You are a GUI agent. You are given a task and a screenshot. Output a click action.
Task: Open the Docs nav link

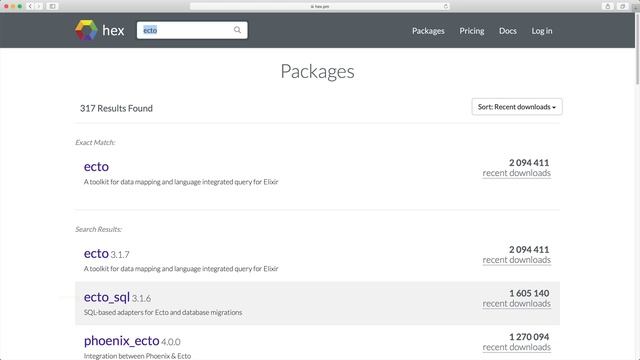pos(507,31)
